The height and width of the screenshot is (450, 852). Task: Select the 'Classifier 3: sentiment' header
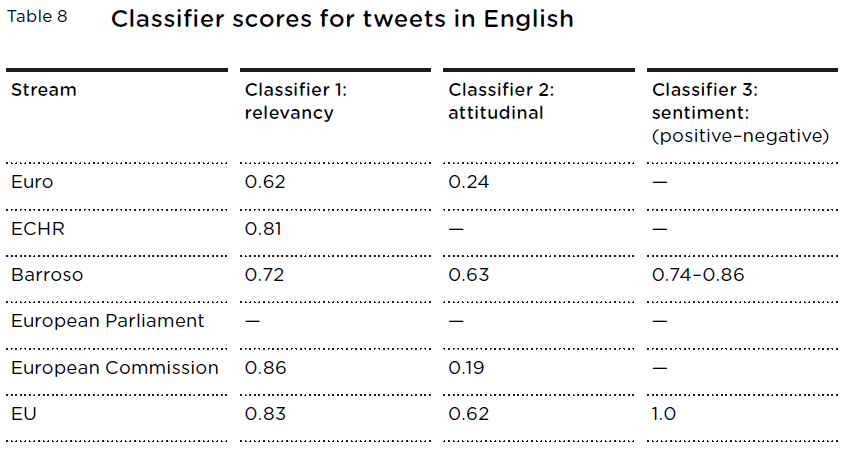741,113
